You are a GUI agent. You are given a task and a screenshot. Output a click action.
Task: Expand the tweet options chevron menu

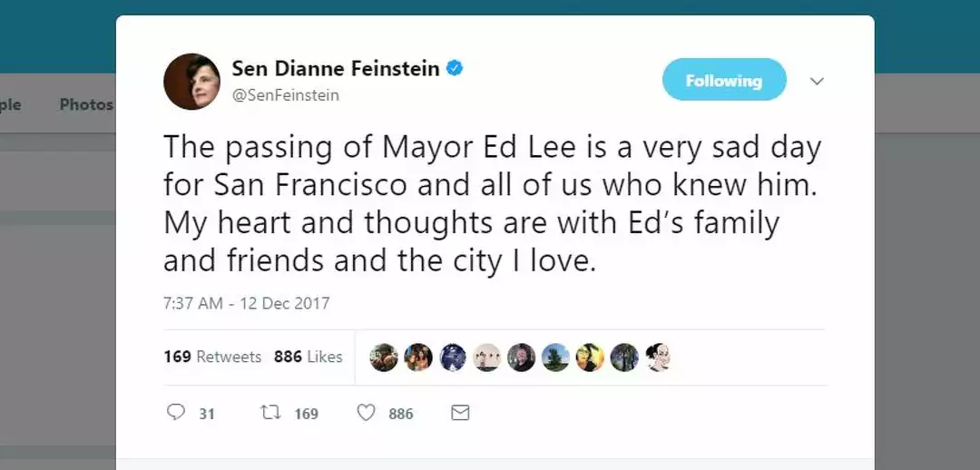point(817,81)
